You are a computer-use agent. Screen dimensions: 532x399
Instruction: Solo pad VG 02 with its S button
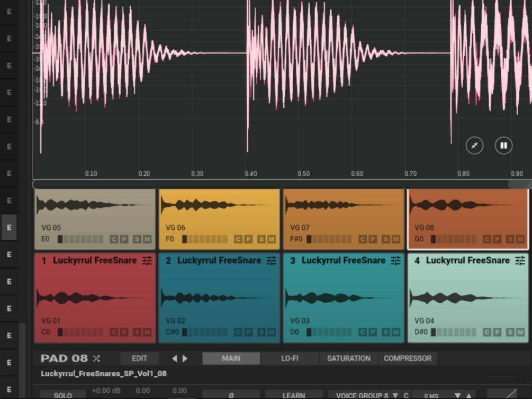point(261,332)
